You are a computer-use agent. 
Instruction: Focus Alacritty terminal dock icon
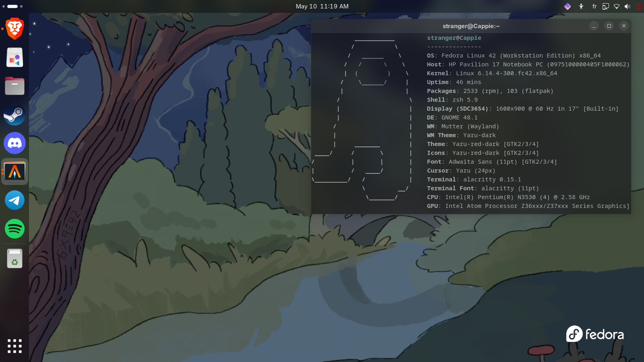pos(14,172)
